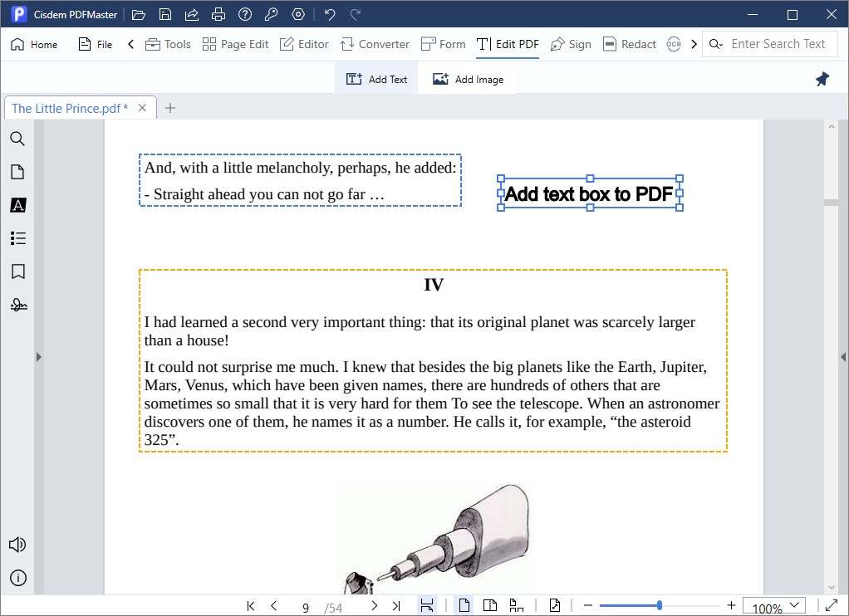The height and width of the screenshot is (616, 849).
Task: Switch to the Tools tab
Action: pos(168,44)
